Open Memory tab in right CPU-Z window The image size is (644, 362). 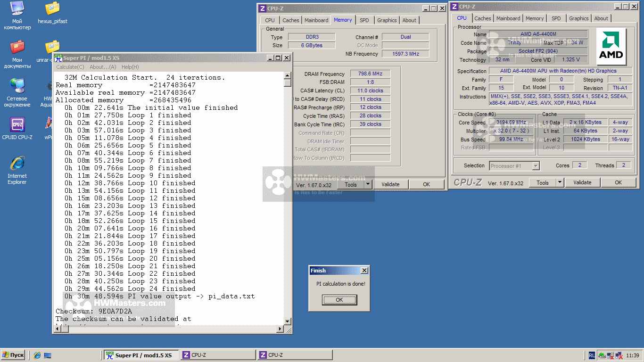pos(535,18)
